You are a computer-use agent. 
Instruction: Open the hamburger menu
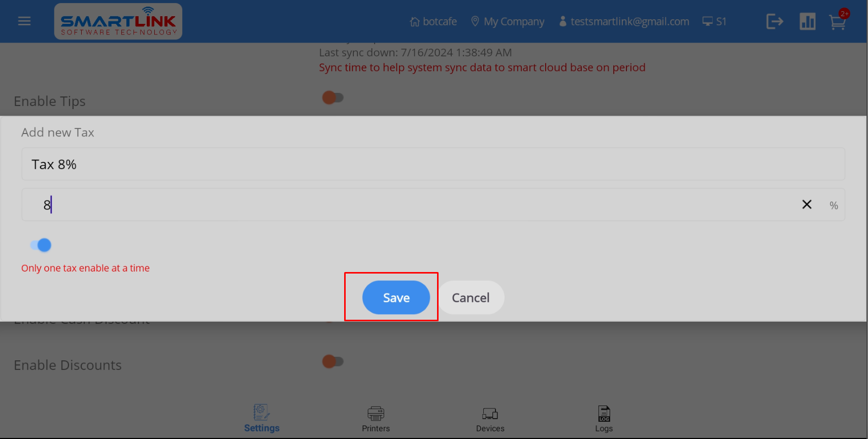24,21
